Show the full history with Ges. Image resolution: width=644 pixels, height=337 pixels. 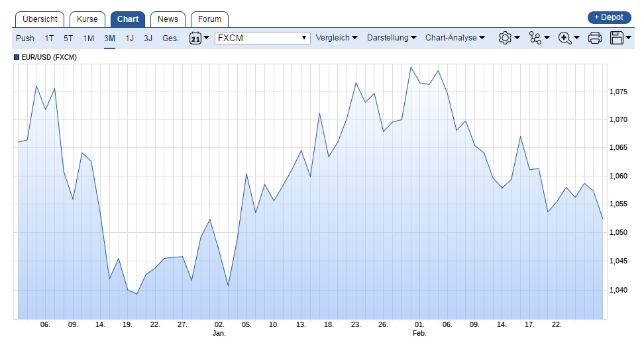(170, 38)
